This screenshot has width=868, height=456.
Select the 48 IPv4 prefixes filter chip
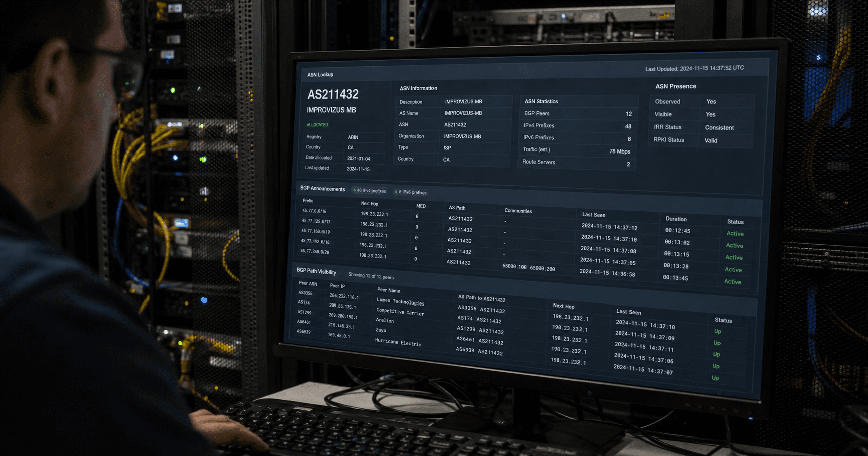coord(370,191)
